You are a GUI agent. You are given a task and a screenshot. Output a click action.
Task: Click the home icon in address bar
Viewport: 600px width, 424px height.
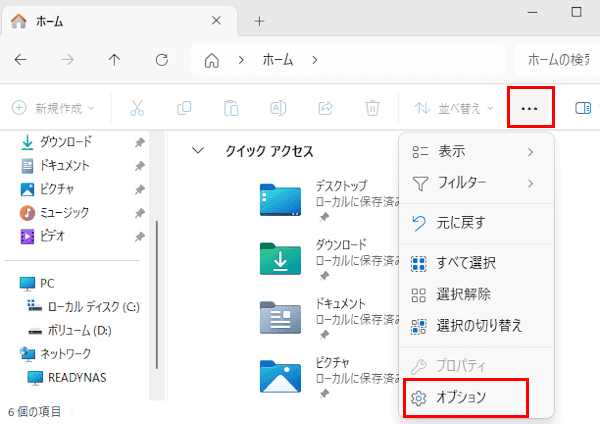[212, 60]
